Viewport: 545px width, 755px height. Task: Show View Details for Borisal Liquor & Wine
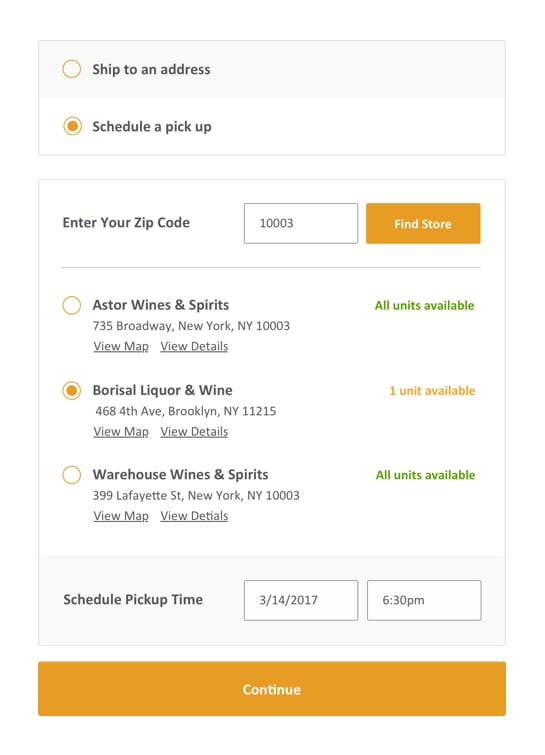pos(194,431)
